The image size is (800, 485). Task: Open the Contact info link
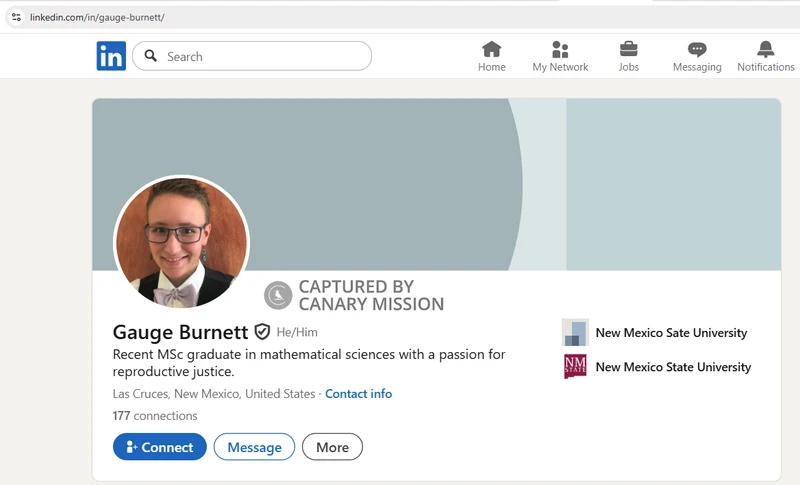[358, 394]
